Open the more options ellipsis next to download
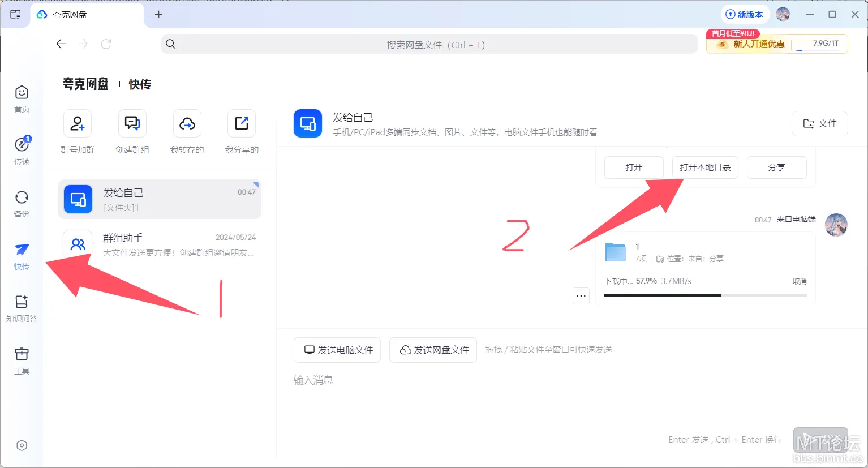 581,295
